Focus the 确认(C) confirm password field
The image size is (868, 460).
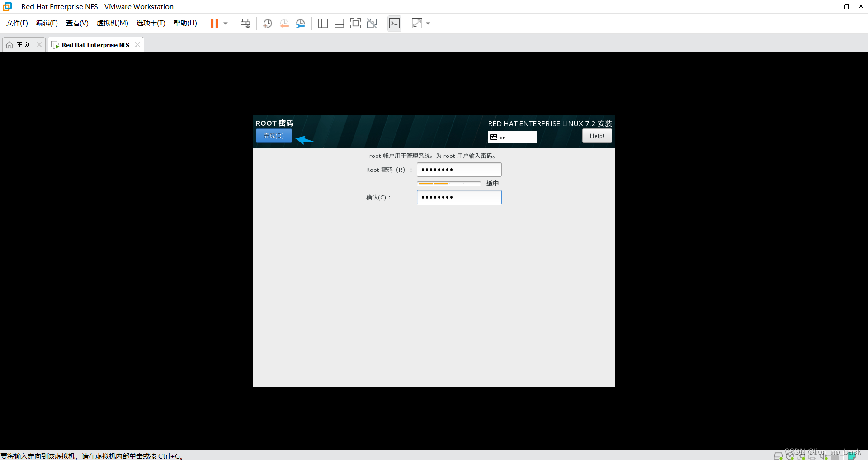[x=459, y=197]
